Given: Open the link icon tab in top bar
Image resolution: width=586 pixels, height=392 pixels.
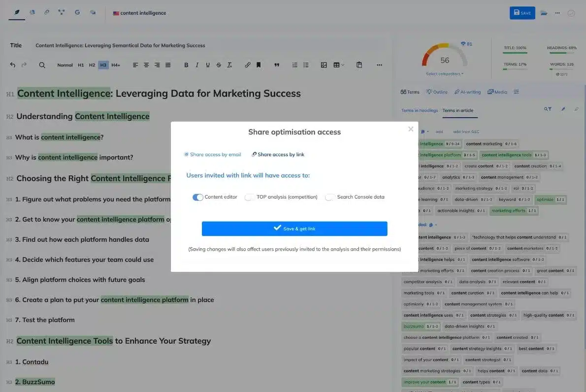Looking at the screenshot, I should pos(47,12).
